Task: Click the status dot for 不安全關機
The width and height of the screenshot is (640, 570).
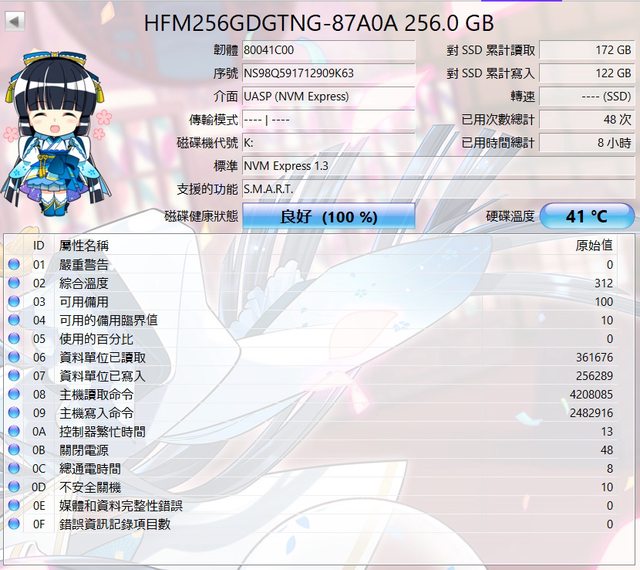Action: coord(14,487)
